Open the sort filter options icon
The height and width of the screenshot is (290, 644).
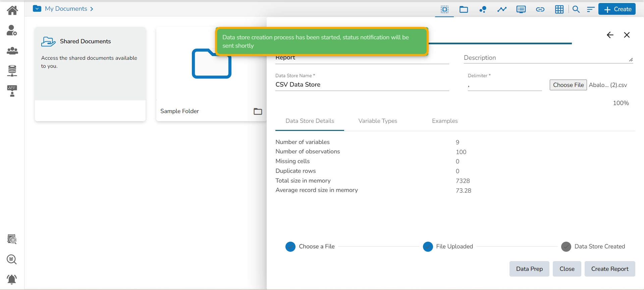tap(591, 9)
